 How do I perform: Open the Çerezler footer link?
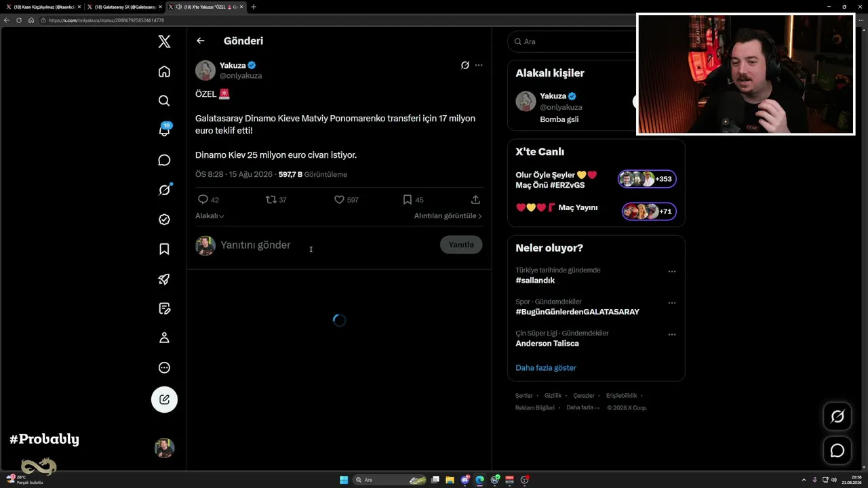[x=584, y=396]
